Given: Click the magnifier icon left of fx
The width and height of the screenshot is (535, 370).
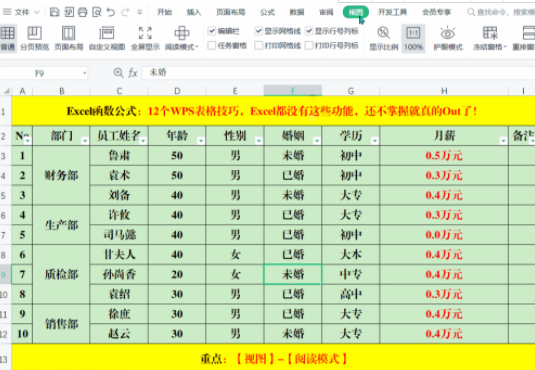Looking at the screenshot, I should [x=118, y=72].
